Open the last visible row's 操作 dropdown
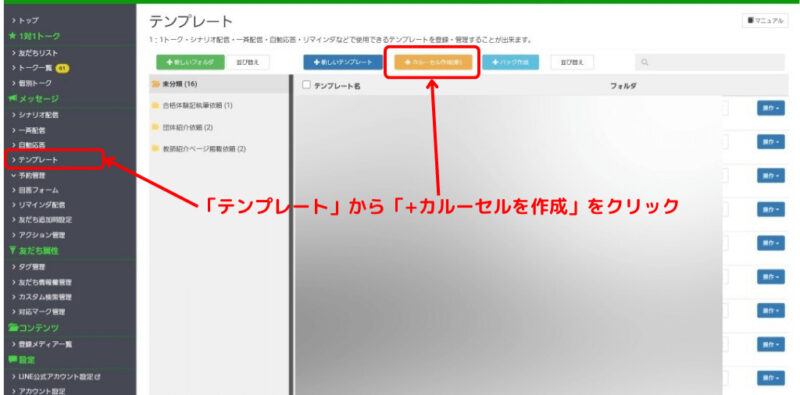Viewport: 800px width, 395px height. tap(770, 378)
